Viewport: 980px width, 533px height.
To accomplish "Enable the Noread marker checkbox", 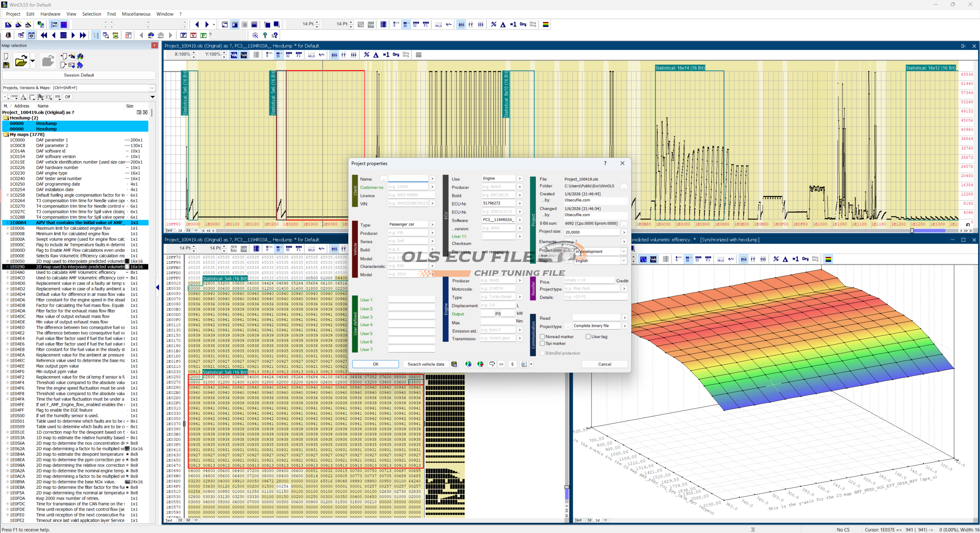I will 542,337.
